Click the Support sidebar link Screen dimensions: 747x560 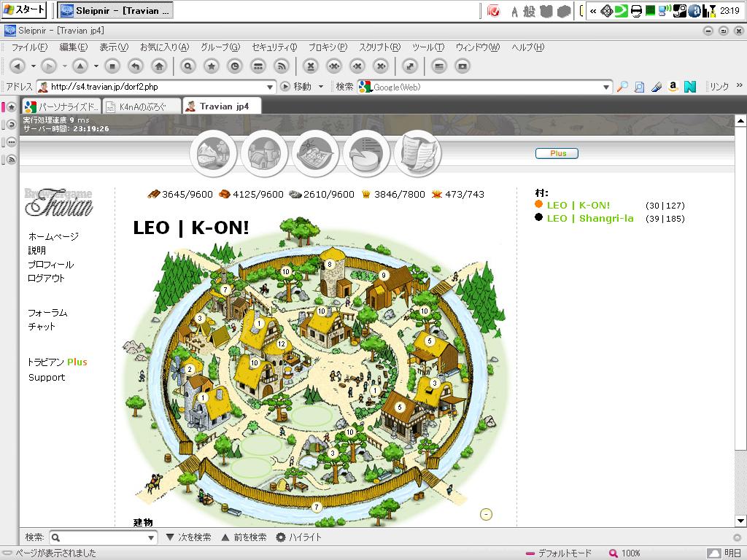point(47,378)
